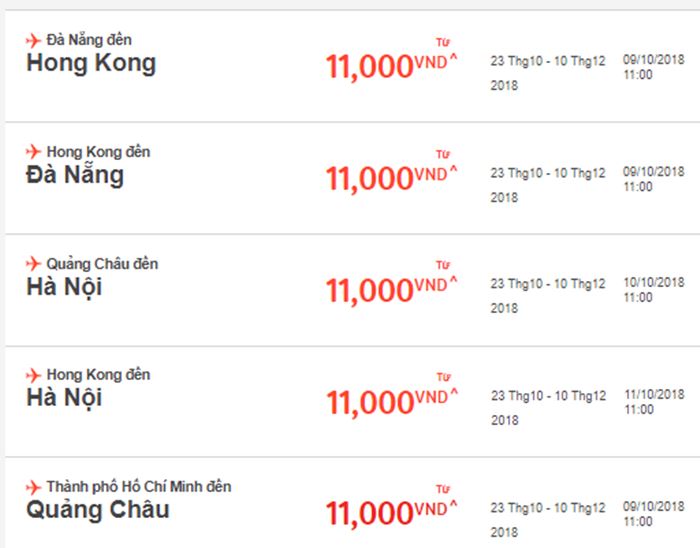700x548 pixels.
Task: Click the 11/10/2018 11:00 sale deadline text
Action: point(654,402)
